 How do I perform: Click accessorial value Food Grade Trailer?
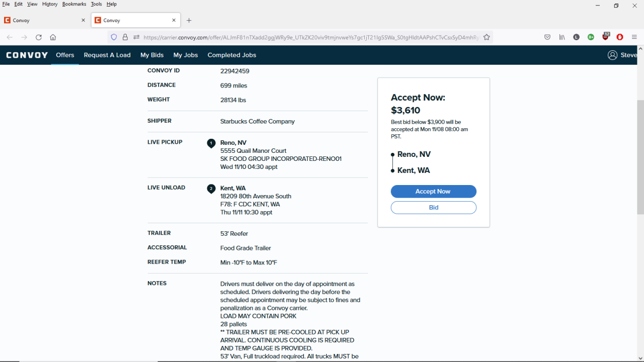point(246,248)
